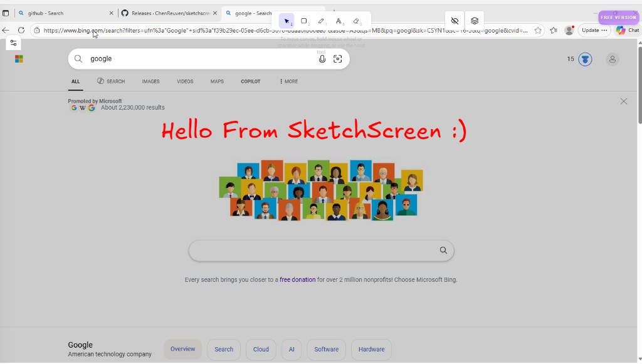Open visual search camera icon
642x364 pixels.
point(338,59)
